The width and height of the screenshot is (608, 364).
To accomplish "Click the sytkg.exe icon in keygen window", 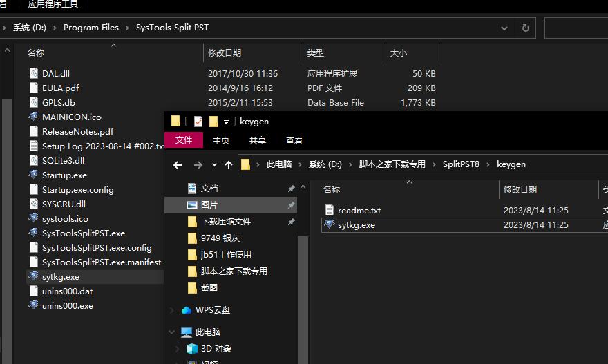I will 329,224.
